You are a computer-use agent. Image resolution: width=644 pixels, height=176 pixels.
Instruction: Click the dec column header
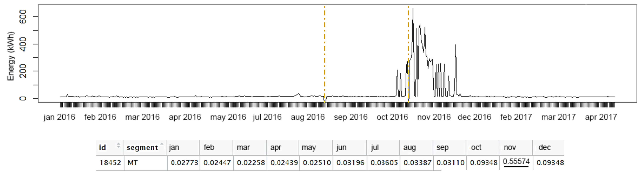coord(544,147)
